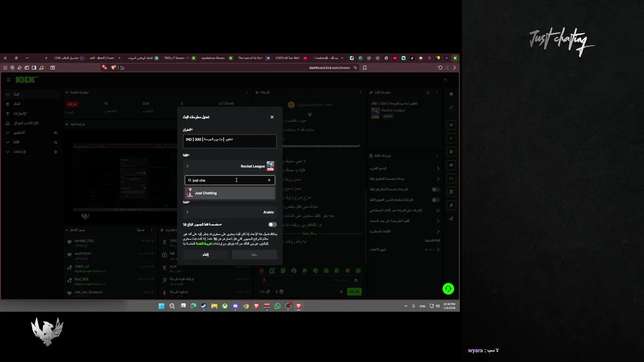
Task: Click the Just Chatting category thumbnail
Action: coord(190,193)
